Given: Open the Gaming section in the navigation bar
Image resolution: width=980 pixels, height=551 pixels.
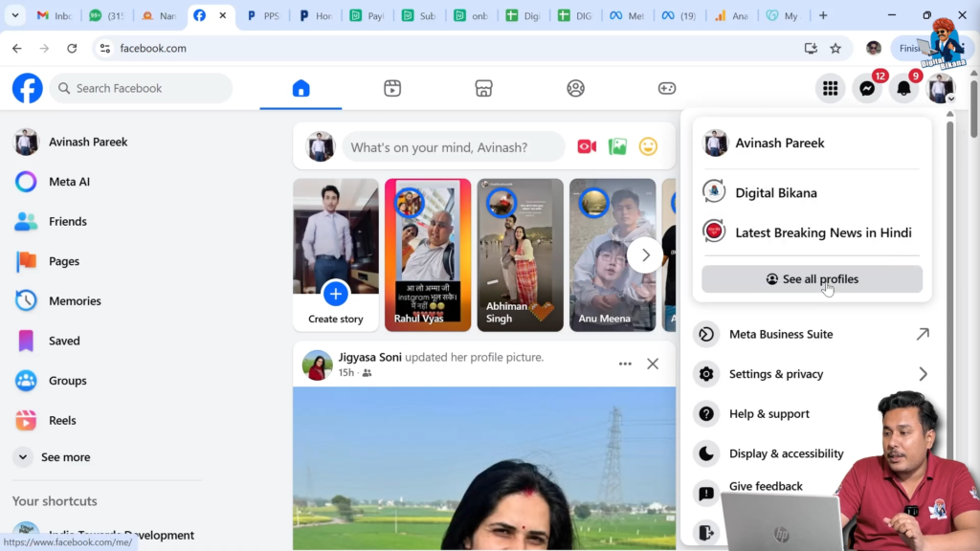Looking at the screenshot, I should pyautogui.click(x=667, y=87).
